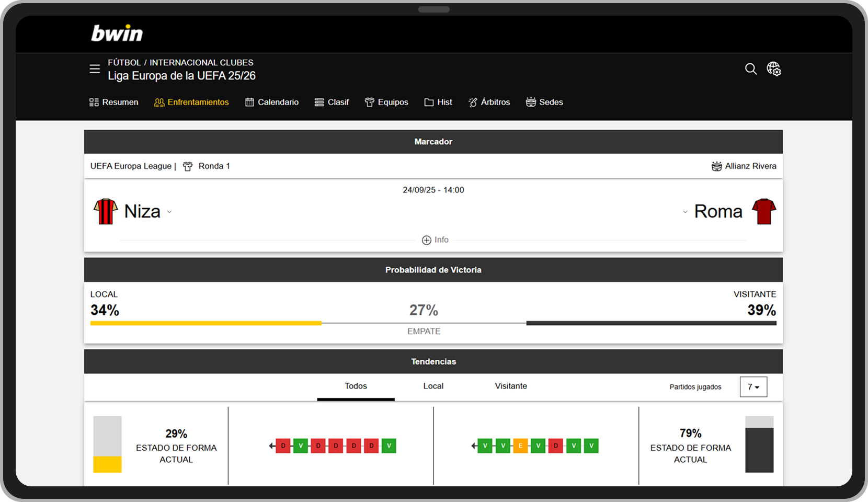The height and width of the screenshot is (502, 868).
Task: Open the Clasif tab
Action: (x=332, y=102)
